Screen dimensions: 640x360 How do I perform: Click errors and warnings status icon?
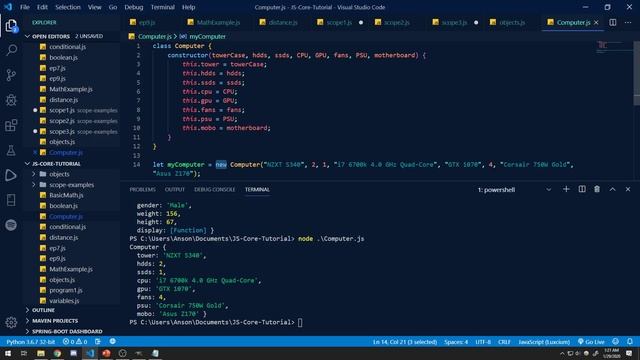[75, 342]
